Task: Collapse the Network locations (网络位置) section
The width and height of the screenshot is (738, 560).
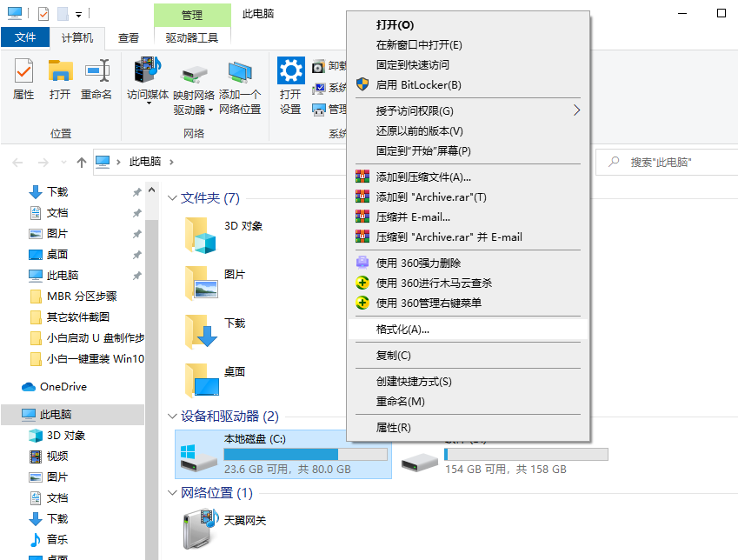Action: 172,493
